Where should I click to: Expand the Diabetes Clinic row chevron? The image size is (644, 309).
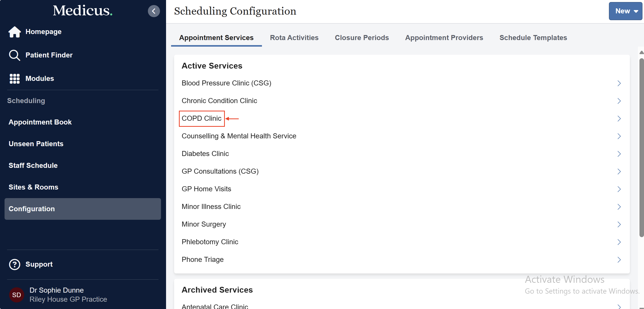tap(619, 154)
